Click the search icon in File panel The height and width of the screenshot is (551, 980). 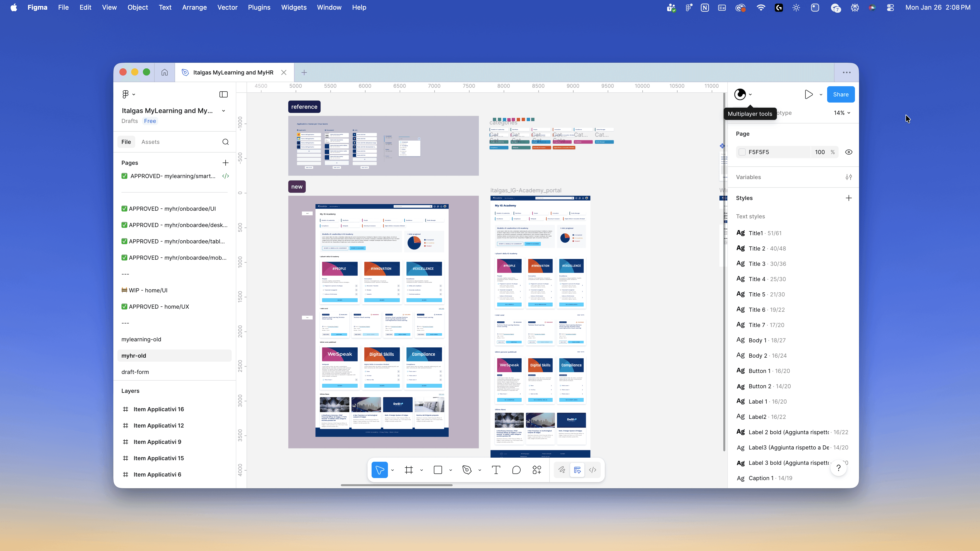226,142
